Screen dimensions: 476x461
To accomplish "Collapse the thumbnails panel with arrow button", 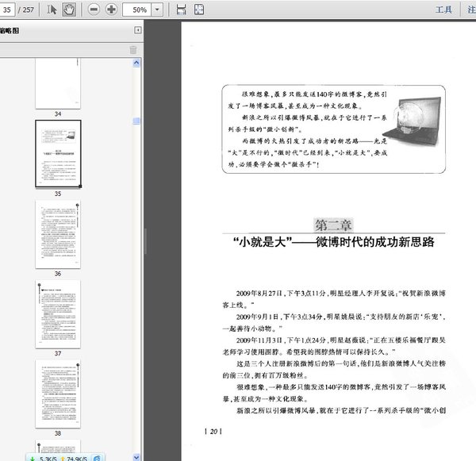I will tap(137, 30).
